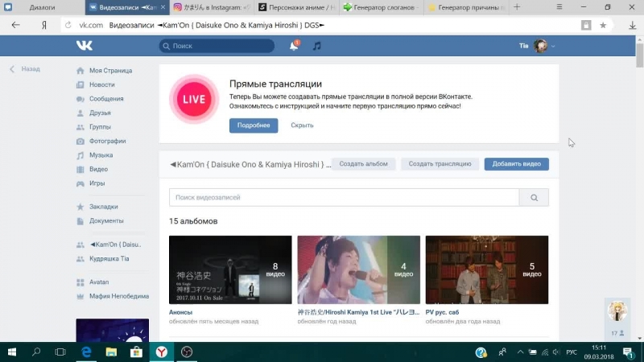Open Новости in sidebar
Image resolution: width=644 pixels, height=362 pixels.
[102, 84]
